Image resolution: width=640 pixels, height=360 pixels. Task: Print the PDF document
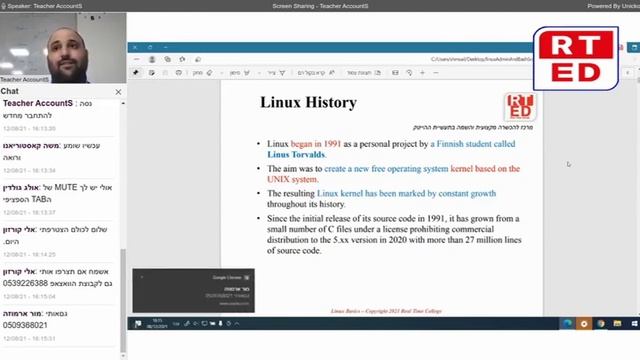pos(178,73)
